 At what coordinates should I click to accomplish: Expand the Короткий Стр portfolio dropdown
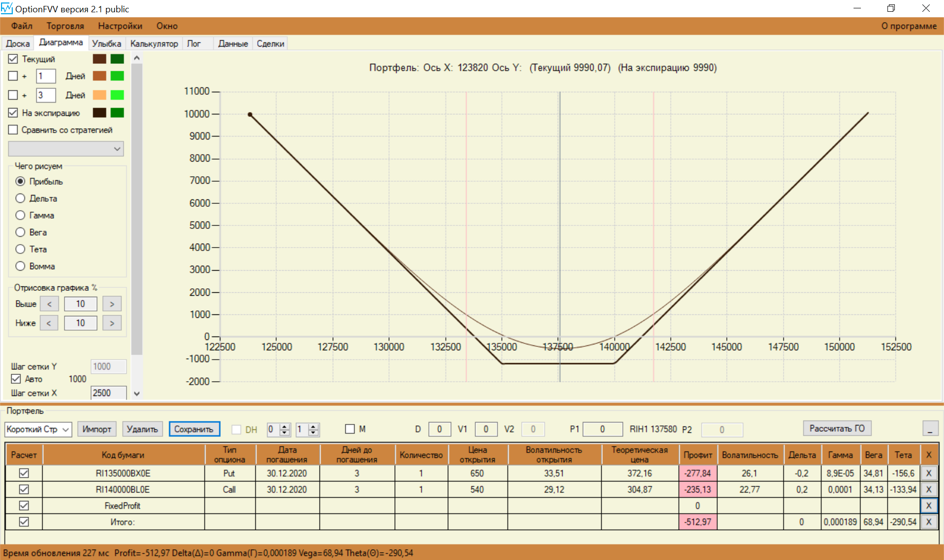click(x=66, y=429)
